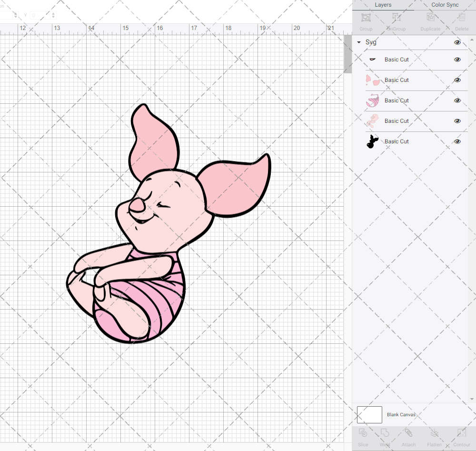Screen dimensions: 476x451
Task: Click the Y position input field
Action: point(40,15)
